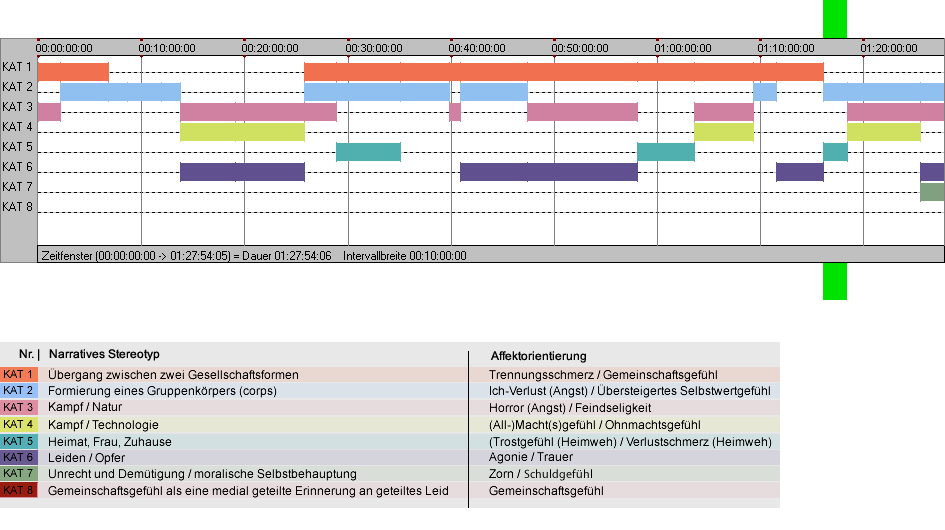945x530 pixels.
Task: Select the yellow KAT 4 legend swatch
Action: [19, 424]
